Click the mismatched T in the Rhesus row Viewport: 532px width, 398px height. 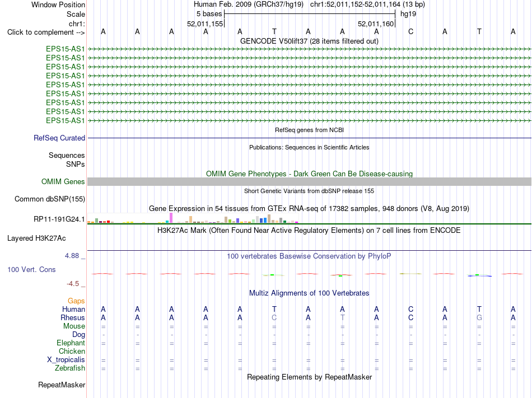point(342,317)
